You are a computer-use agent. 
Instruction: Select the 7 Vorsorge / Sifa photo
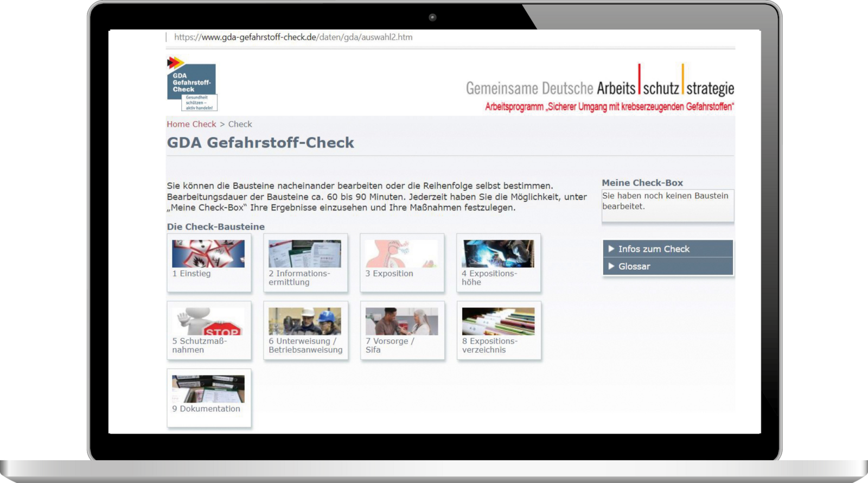coord(401,321)
